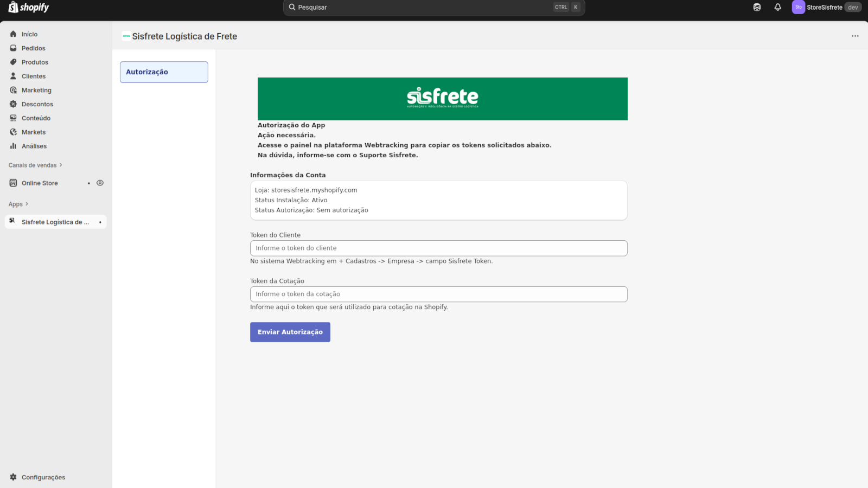This screenshot has width=868, height=488.
Task: Open StoreSisfrete account menu
Action: tap(827, 7)
